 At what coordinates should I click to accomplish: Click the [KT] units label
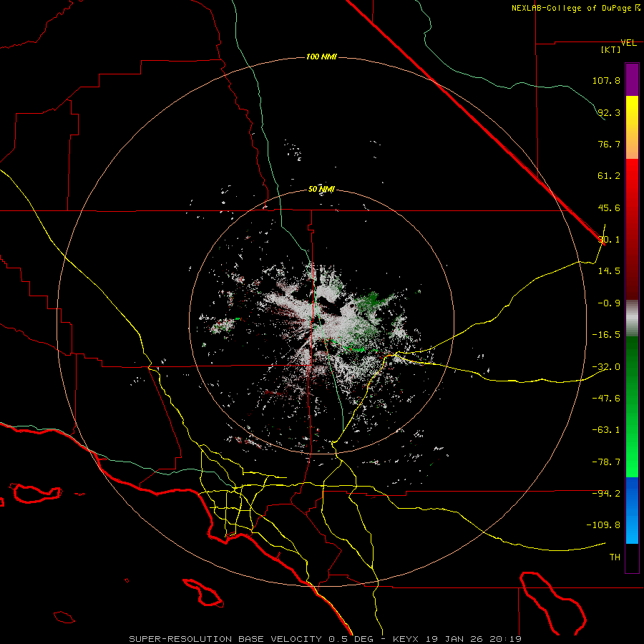(x=611, y=49)
